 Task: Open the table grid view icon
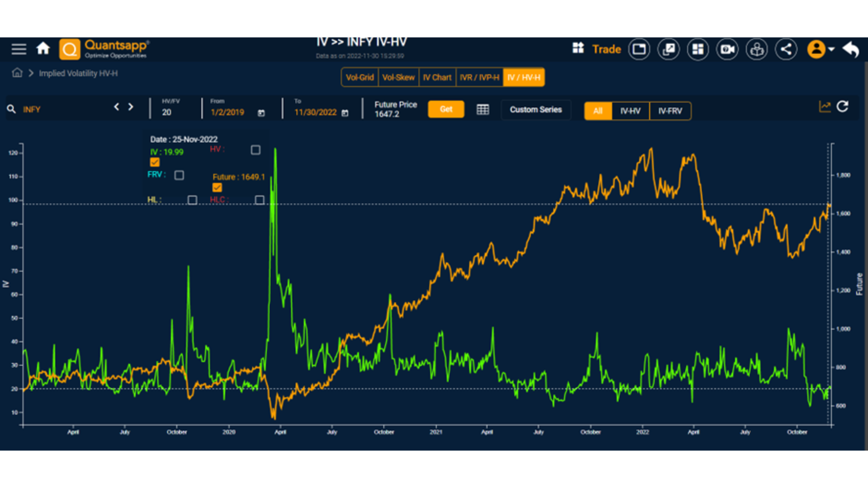point(482,109)
